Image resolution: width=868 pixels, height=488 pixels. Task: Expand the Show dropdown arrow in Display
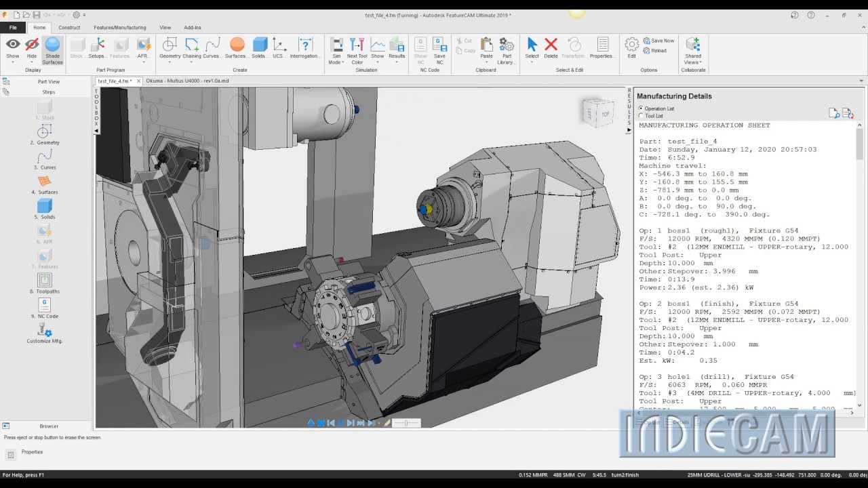click(13, 62)
